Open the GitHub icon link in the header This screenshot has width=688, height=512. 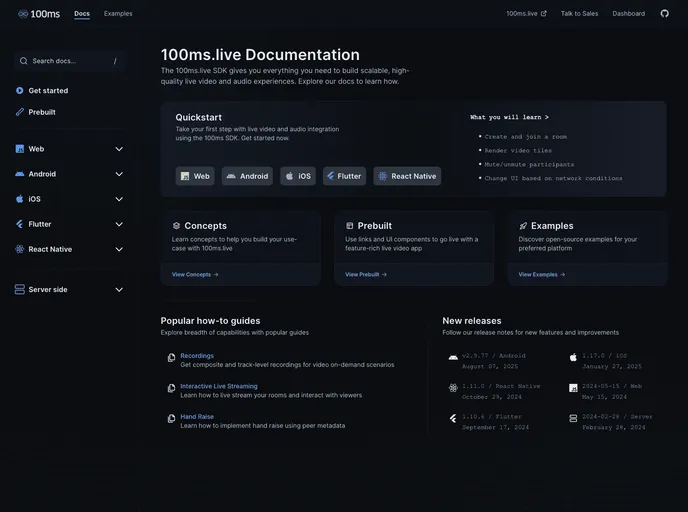[x=665, y=14]
